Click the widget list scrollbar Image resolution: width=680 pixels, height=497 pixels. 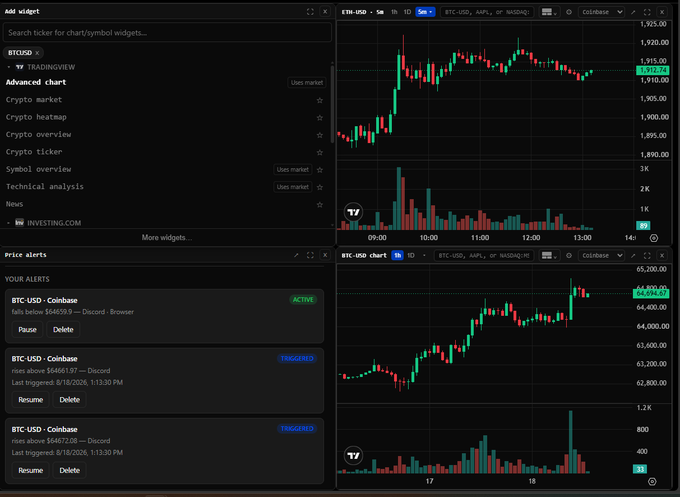pos(333,104)
